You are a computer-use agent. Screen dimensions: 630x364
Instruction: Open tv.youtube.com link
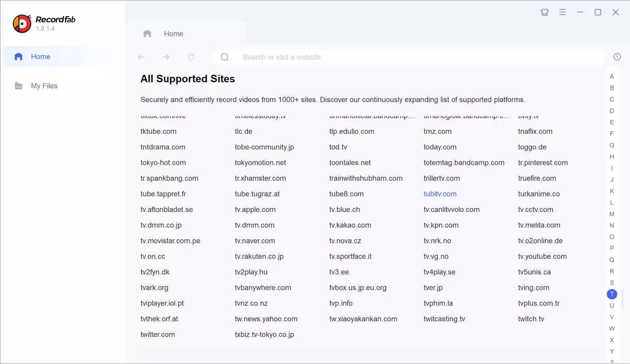(x=542, y=256)
